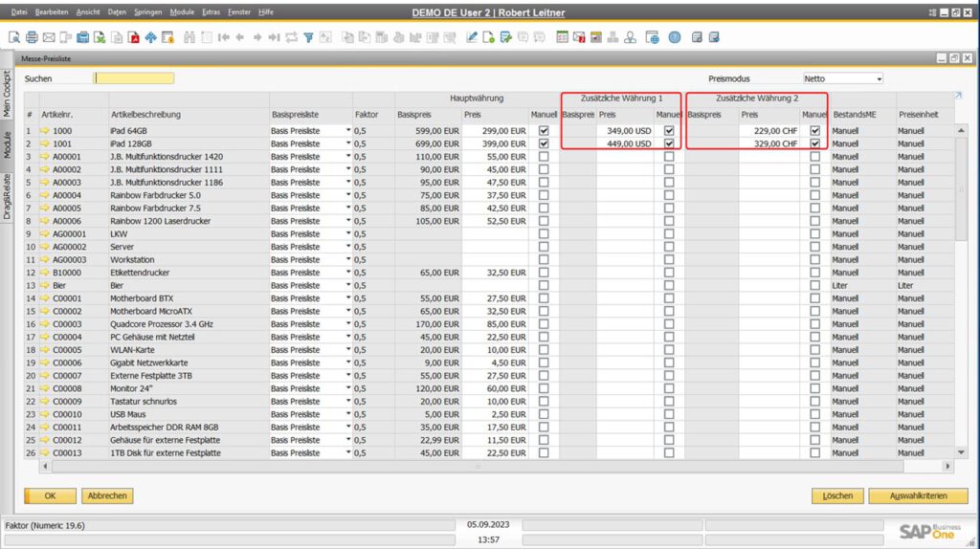The image size is (980, 549).
Task: Click the Abbrechen button
Action: 107,495
